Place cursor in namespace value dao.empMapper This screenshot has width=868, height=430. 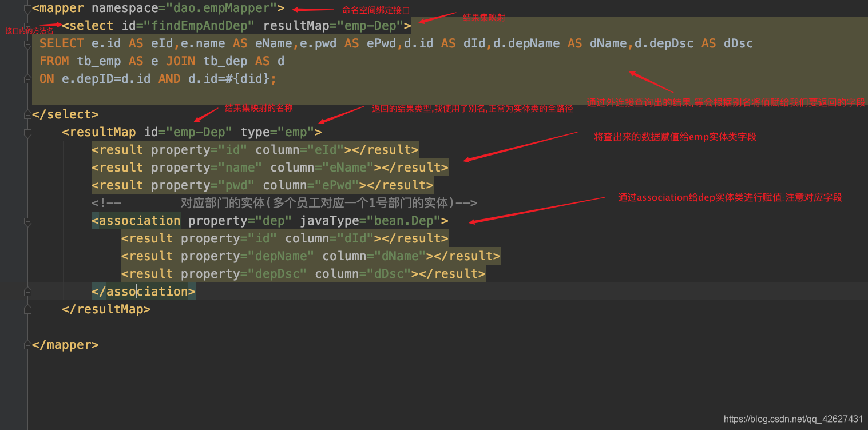tap(221, 9)
